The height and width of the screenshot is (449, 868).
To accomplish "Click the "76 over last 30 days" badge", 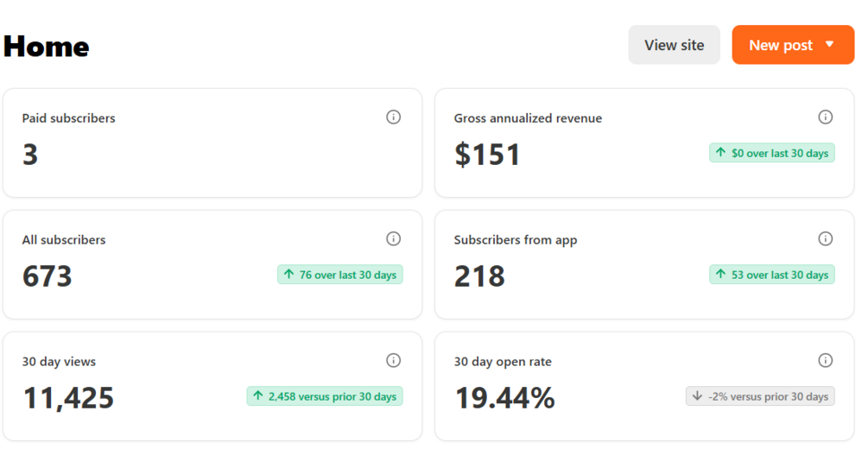I will click(x=339, y=275).
